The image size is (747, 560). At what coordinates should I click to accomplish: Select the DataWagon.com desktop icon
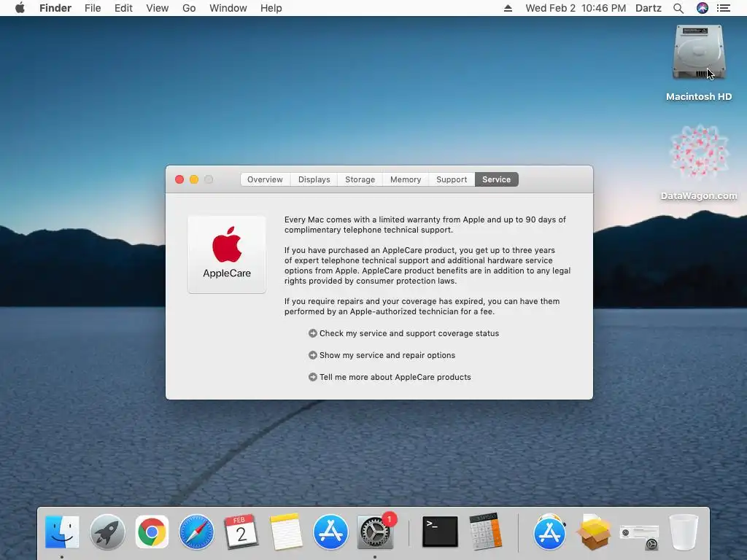tap(699, 163)
